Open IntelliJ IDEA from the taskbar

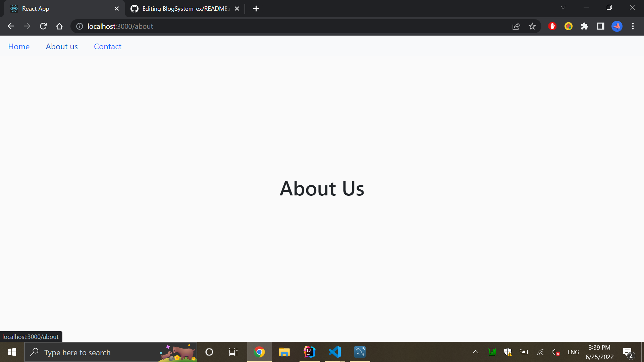point(309,352)
